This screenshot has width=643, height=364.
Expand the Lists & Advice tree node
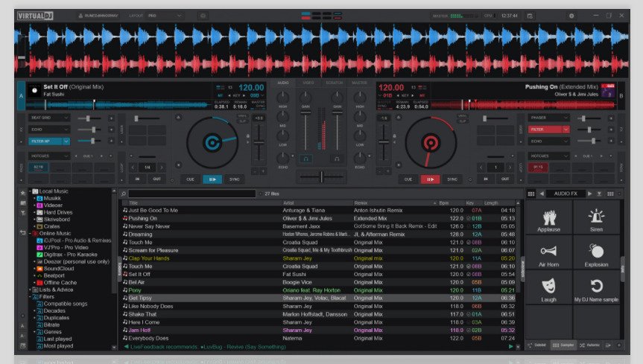coord(30,290)
